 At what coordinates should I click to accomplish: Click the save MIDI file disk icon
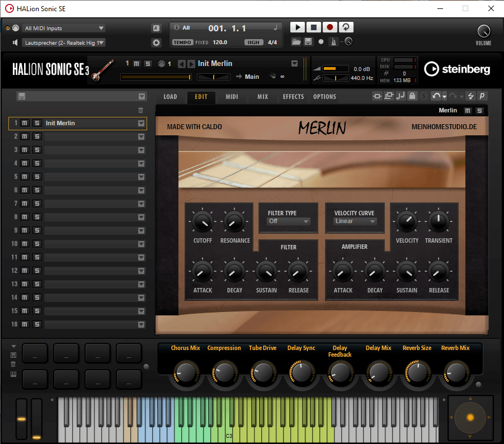coord(308,42)
